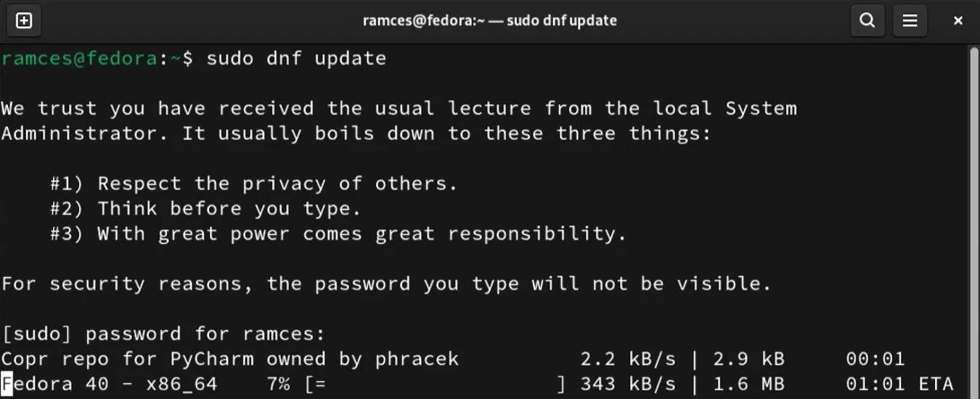980x399 pixels.
Task: Click the Fedora 40 download progress bar
Action: pos(434,383)
